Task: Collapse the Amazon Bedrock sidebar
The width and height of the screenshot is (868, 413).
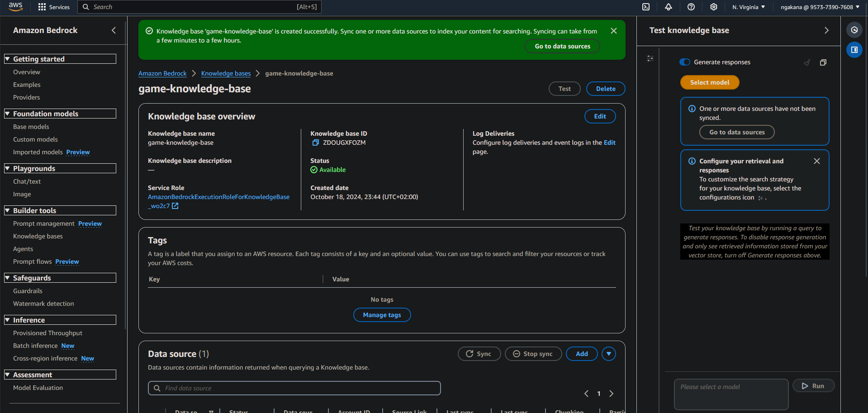Action: (114, 30)
